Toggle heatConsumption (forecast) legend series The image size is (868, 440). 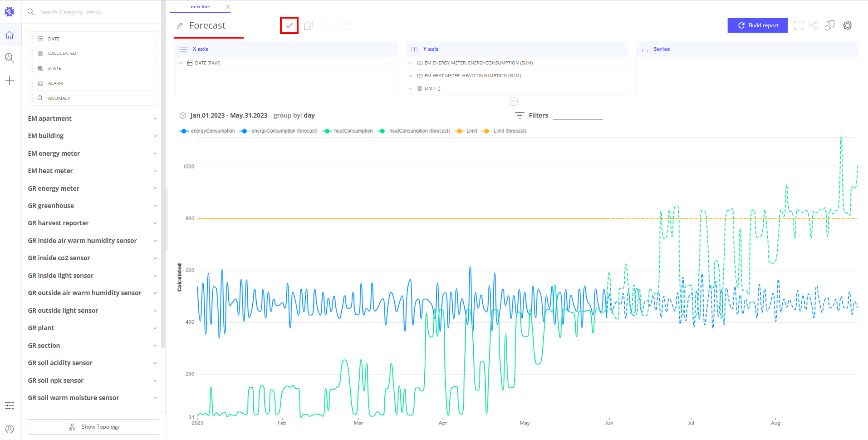coord(413,131)
